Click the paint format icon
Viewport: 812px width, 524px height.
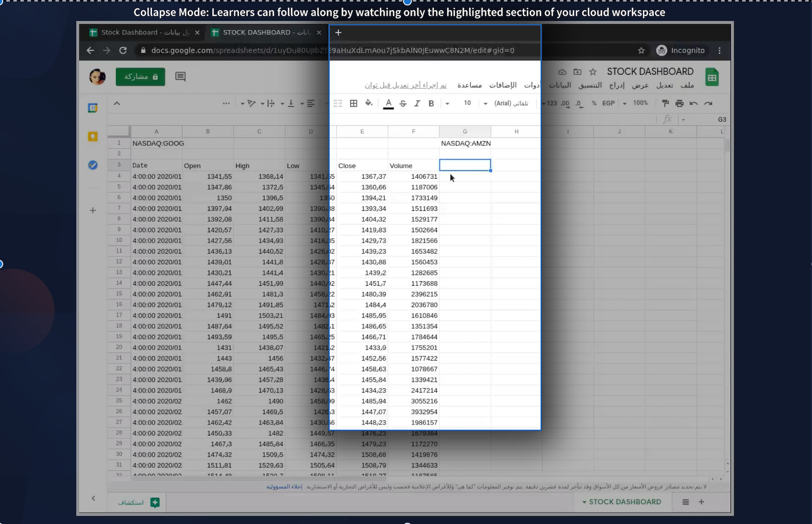click(x=665, y=103)
